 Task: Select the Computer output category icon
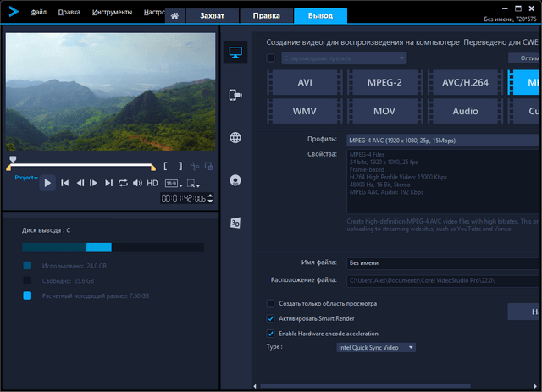pyautogui.click(x=235, y=52)
